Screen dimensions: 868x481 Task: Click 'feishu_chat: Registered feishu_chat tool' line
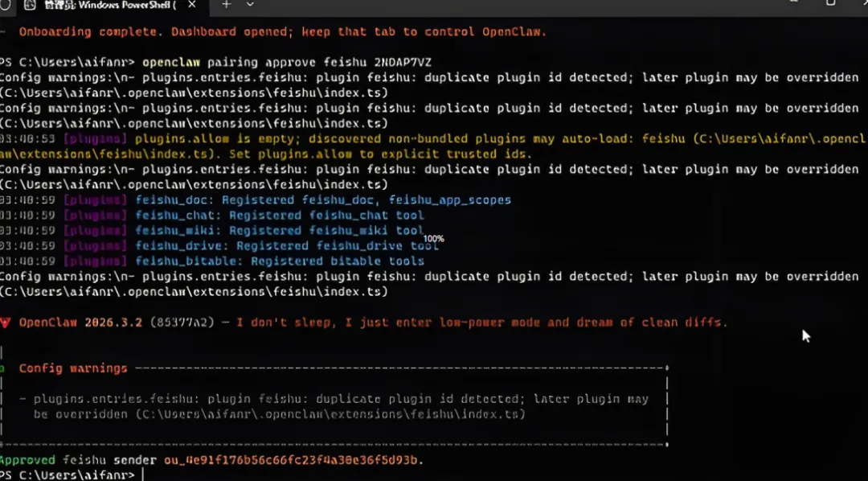point(280,215)
